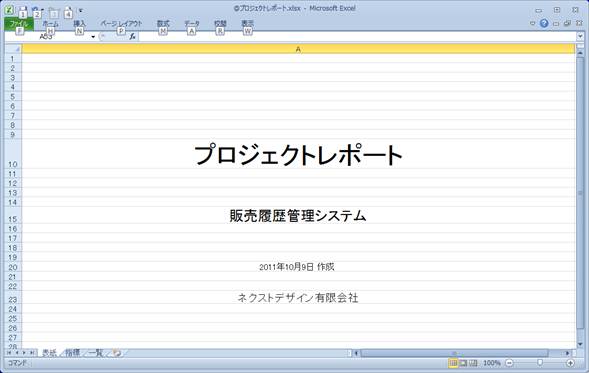
Task: Click the workbook minimize window icon
Action: tap(556, 24)
